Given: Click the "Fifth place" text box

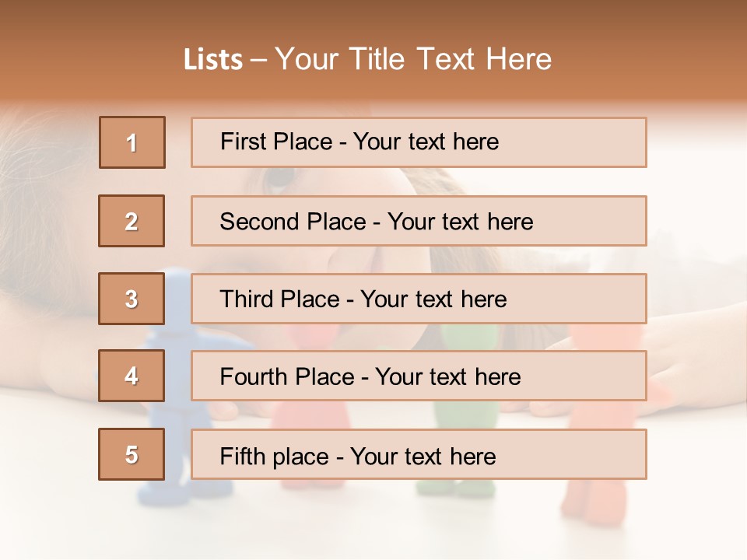Looking at the screenshot, I should [x=419, y=454].
